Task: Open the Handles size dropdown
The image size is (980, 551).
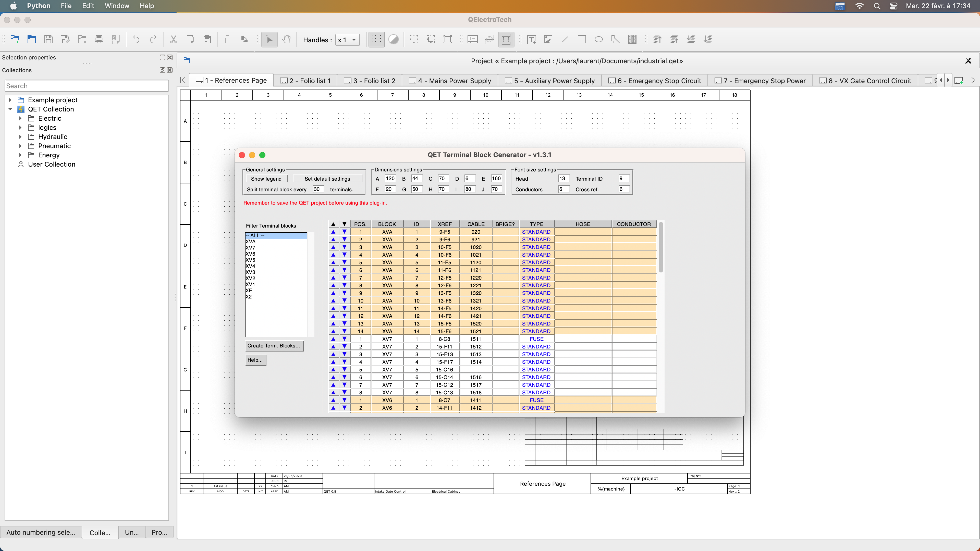Action: [347, 40]
